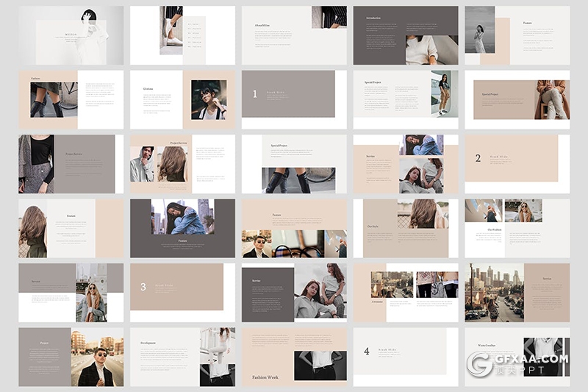Screen dimensions: 588x392
Task: Select the Glorious slide with man in glasses
Action: [x=182, y=100]
